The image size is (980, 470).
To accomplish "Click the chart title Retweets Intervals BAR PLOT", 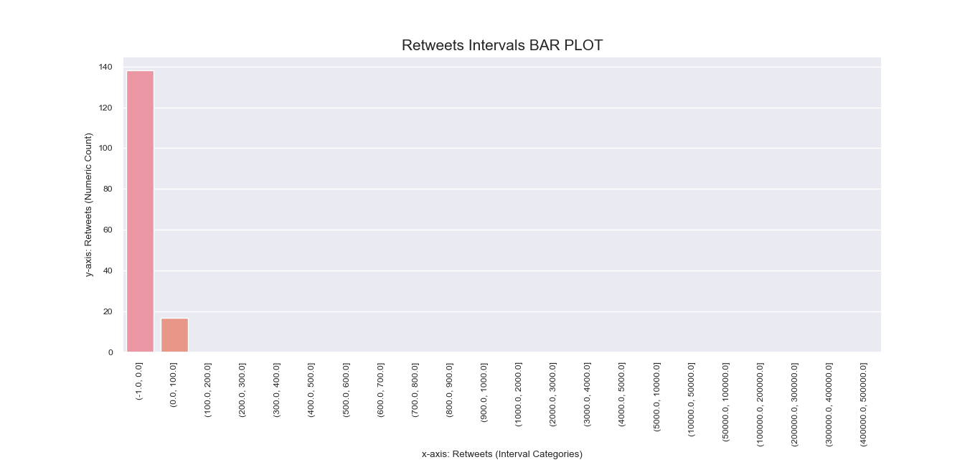I will pos(502,45).
